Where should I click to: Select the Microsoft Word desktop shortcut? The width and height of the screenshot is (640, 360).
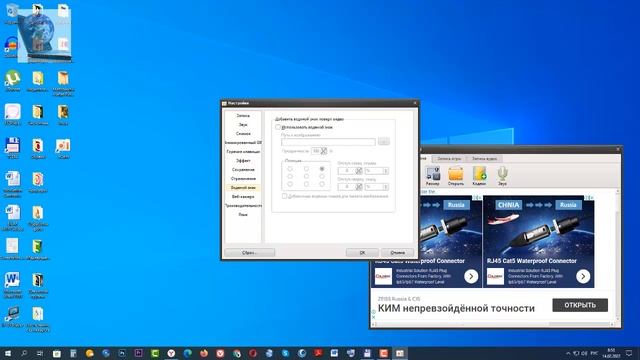click(12, 284)
